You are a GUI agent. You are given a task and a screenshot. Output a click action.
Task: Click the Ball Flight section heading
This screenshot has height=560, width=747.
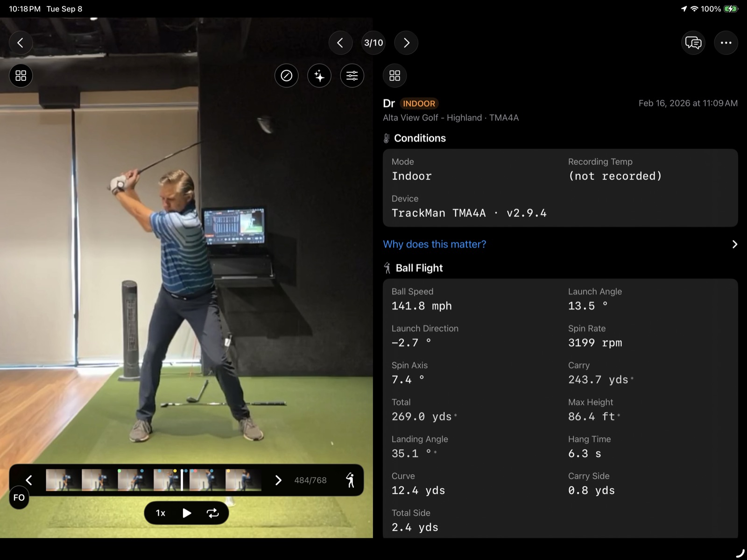click(x=419, y=268)
